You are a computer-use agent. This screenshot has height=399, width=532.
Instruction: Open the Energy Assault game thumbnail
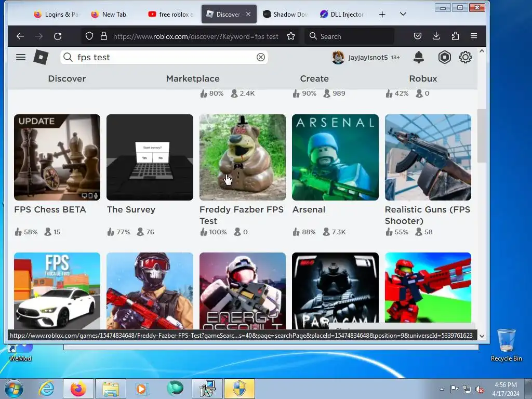click(x=243, y=291)
